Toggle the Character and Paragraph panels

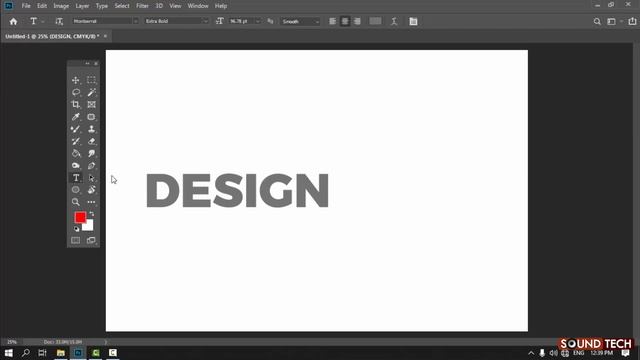[413, 21]
